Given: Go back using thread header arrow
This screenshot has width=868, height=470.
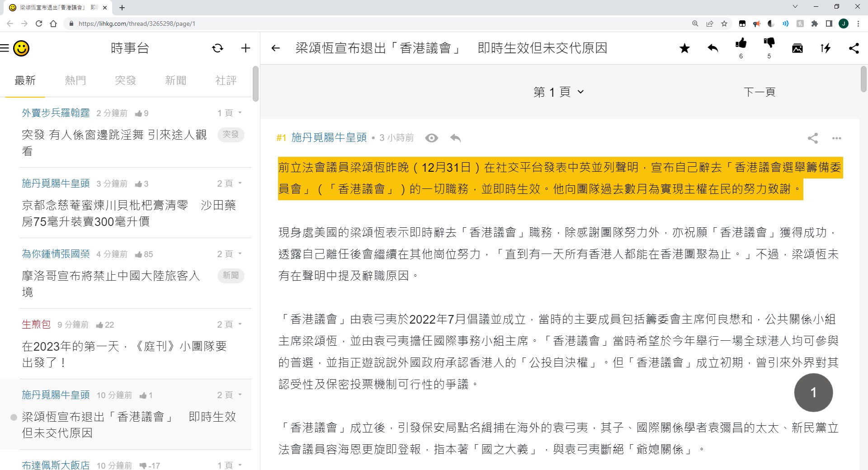Looking at the screenshot, I should point(275,48).
